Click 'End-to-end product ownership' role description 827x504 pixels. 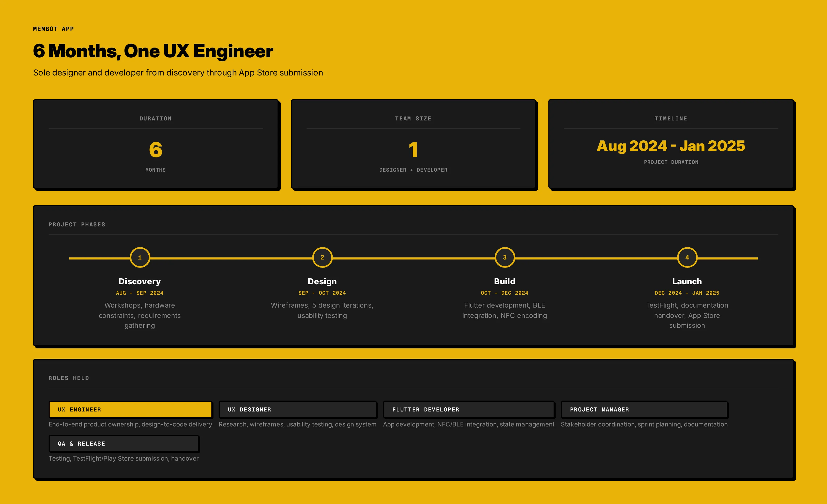(x=130, y=424)
